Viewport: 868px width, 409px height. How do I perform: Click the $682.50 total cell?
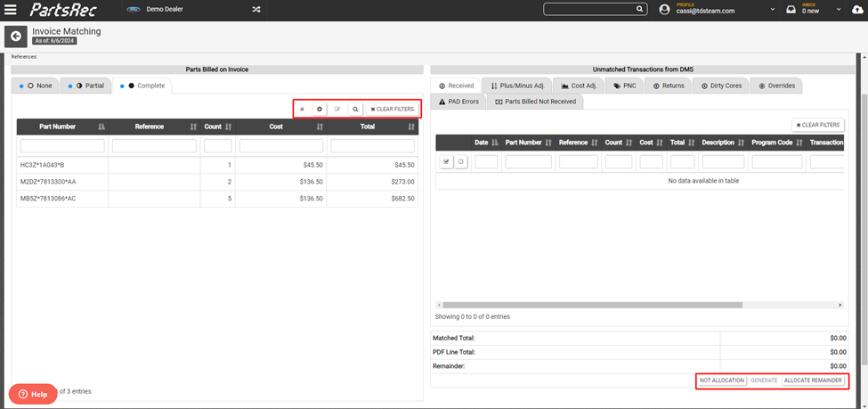pos(372,199)
